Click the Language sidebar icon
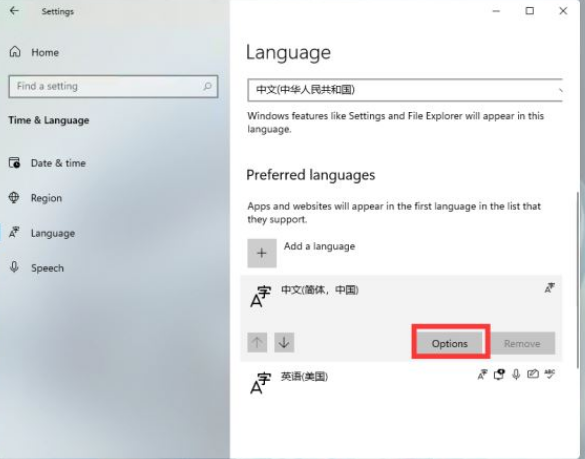585x459 pixels. pos(14,232)
